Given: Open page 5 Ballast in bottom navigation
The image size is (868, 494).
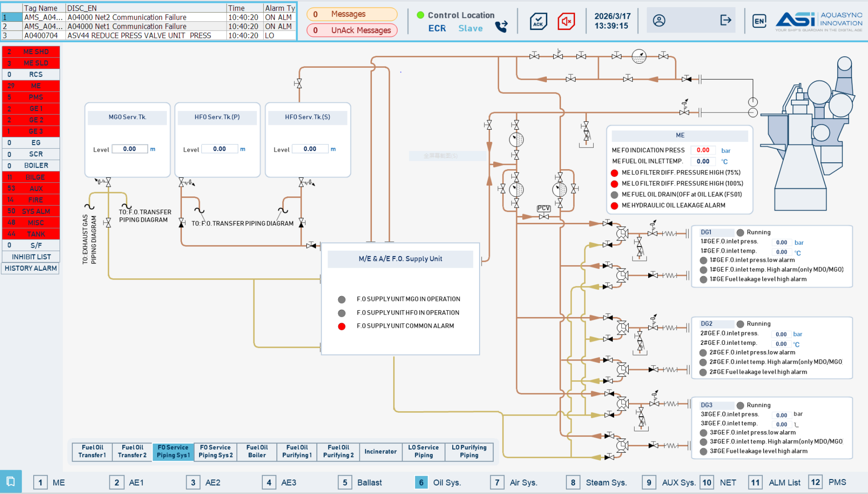Looking at the screenshot, I should (x=360, y=482).
